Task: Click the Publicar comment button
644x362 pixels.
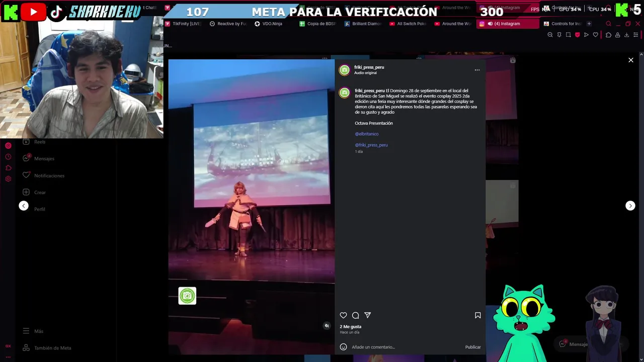Action: [473, 347]
